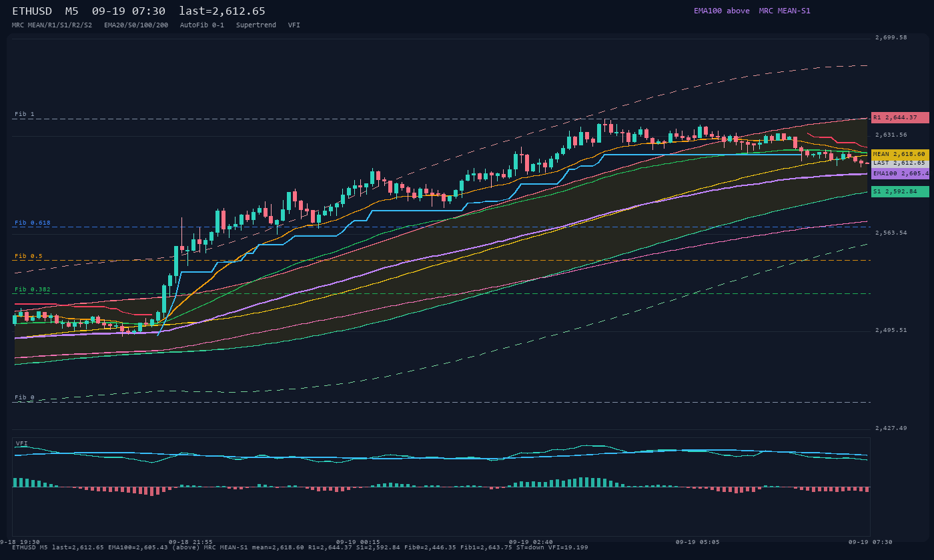Select the LAST 2,612.65 price tag

click(900, 163)
